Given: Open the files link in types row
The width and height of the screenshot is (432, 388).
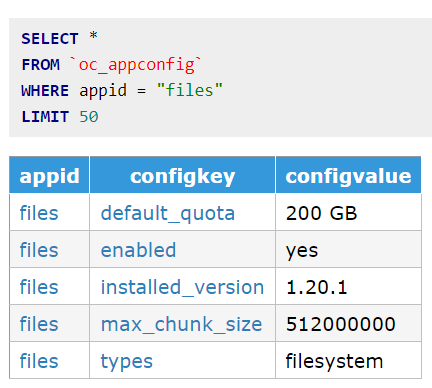Looking at the screenshot, I should 39,361.
